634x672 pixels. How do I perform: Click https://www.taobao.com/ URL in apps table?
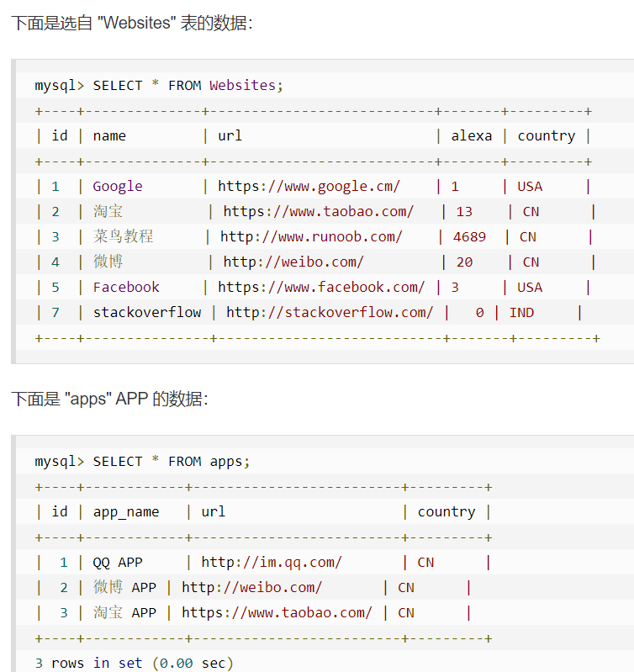point(277,613)
